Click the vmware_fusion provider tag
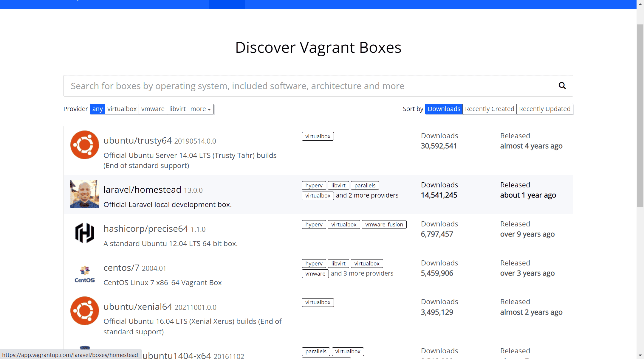 (384, 225)
